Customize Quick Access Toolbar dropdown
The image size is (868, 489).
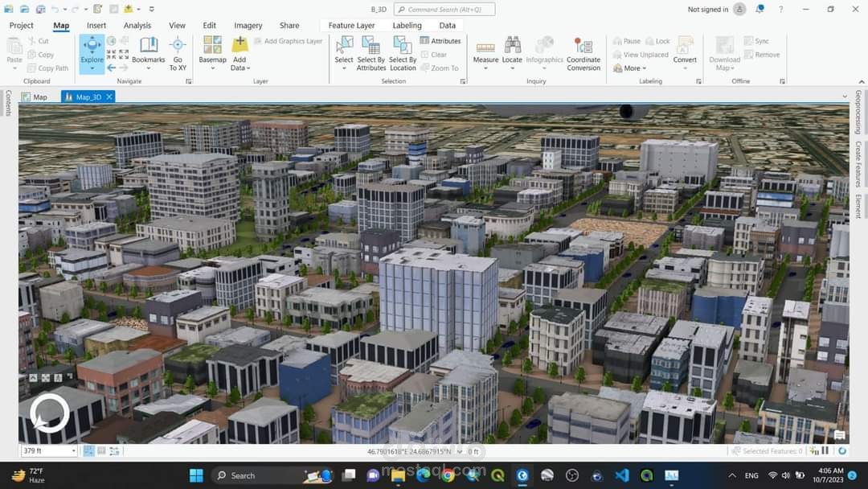point(151,10)
